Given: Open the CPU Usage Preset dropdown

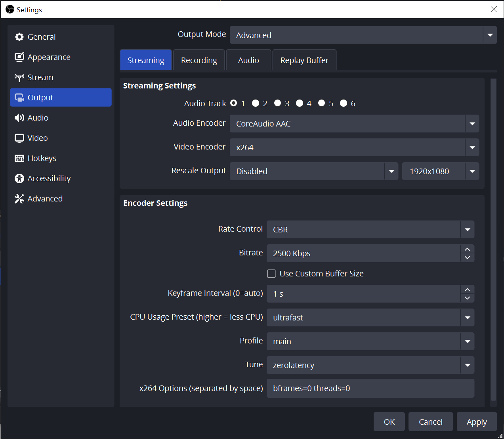Looking at the screenshot, I should (370, 318).
